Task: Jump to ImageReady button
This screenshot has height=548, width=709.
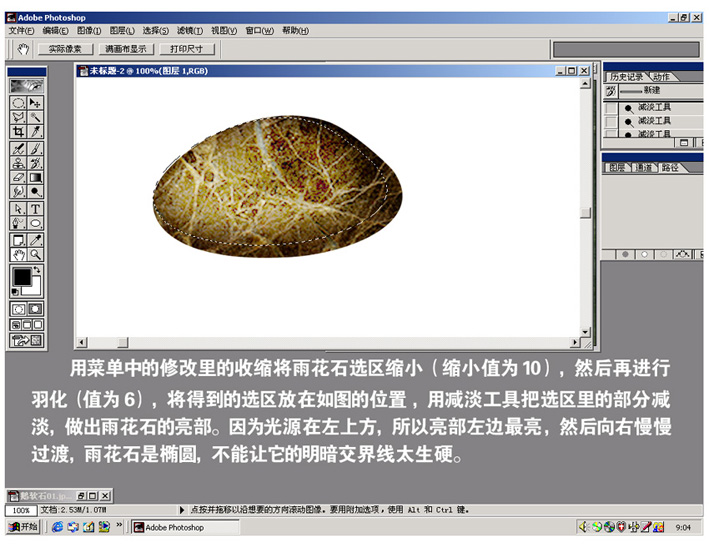Action: [x=27, y=340]
